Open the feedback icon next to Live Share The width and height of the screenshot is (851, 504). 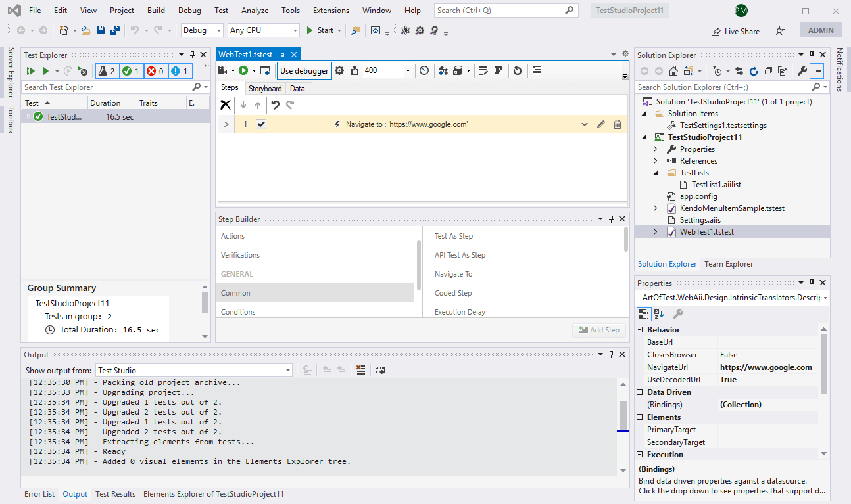781,30
